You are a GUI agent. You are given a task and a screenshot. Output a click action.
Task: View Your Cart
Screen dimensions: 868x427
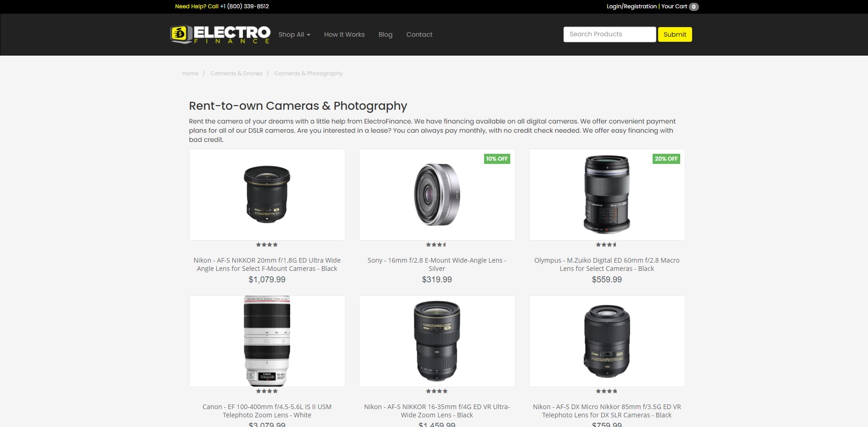(674, 6)
